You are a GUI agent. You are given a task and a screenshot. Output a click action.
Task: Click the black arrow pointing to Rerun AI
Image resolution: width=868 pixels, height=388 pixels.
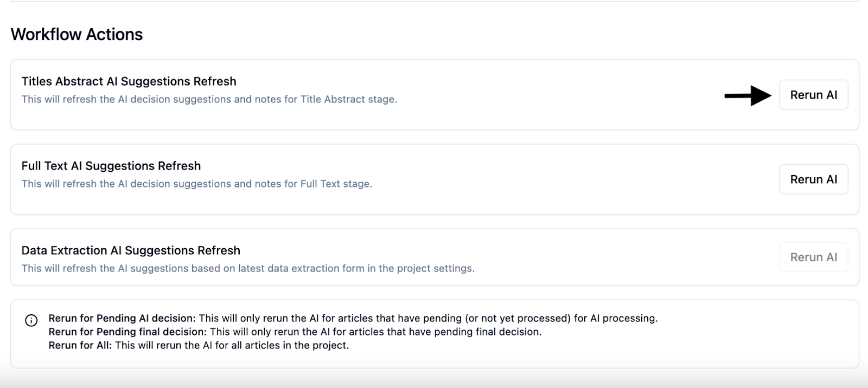coord(749,95)
